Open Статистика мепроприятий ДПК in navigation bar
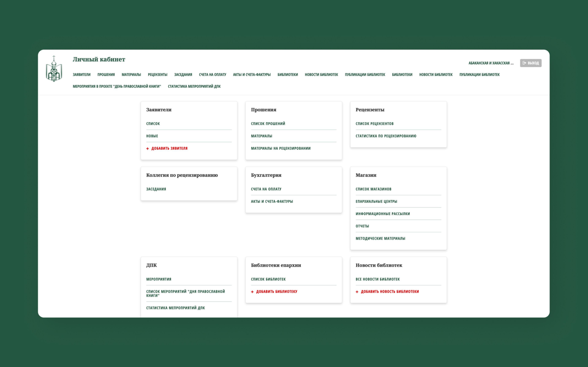 [x=194, y=86]
